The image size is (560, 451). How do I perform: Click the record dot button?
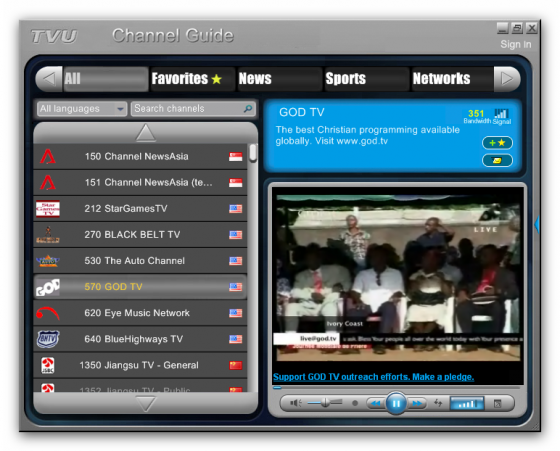click(x=355, y=403)
